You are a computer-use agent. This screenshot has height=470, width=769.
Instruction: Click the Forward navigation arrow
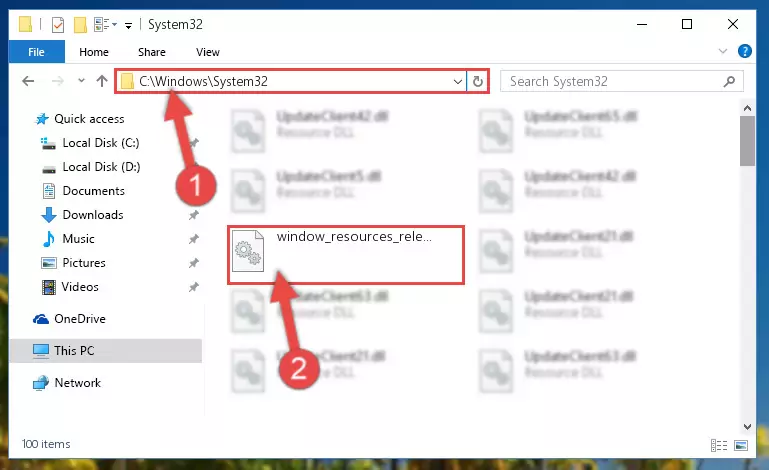[58, 81]
